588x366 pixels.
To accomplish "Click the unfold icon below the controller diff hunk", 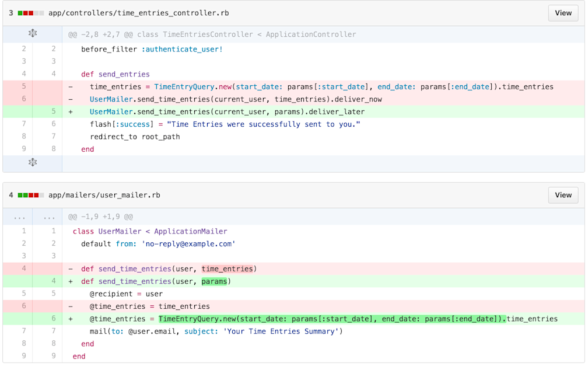I will pos(33,162).
